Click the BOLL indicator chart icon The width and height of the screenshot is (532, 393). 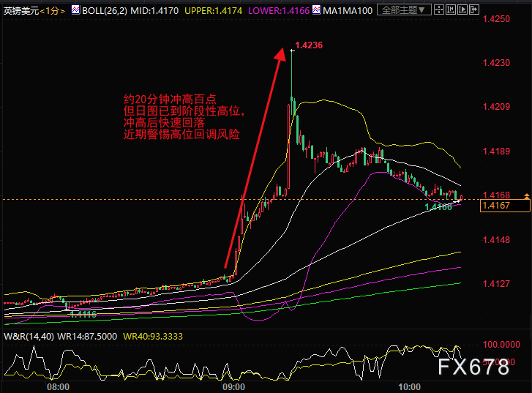75,10
